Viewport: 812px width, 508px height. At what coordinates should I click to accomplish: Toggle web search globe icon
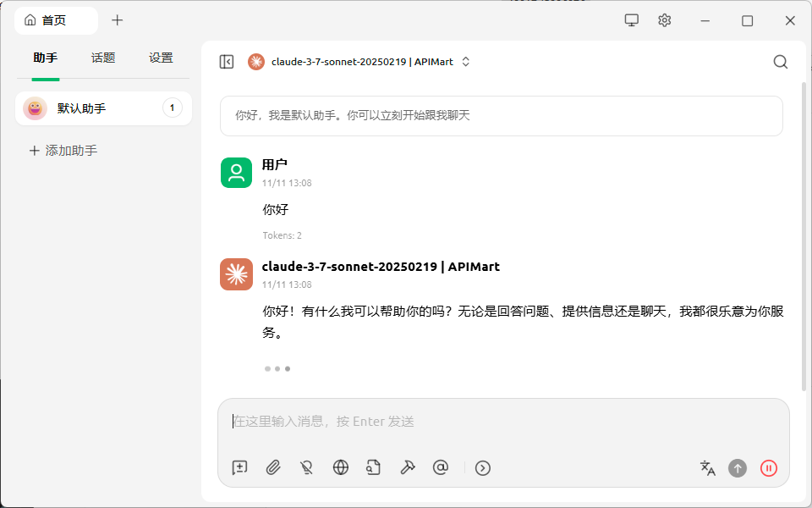[x=340, y=467]
